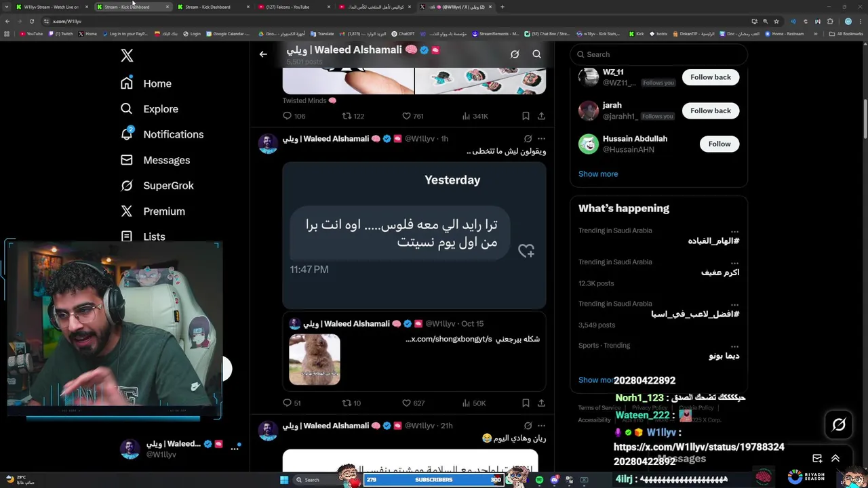868x488 pixels.
Task: Click the back arrow on the profile header
Action: (x=263, y=54)
